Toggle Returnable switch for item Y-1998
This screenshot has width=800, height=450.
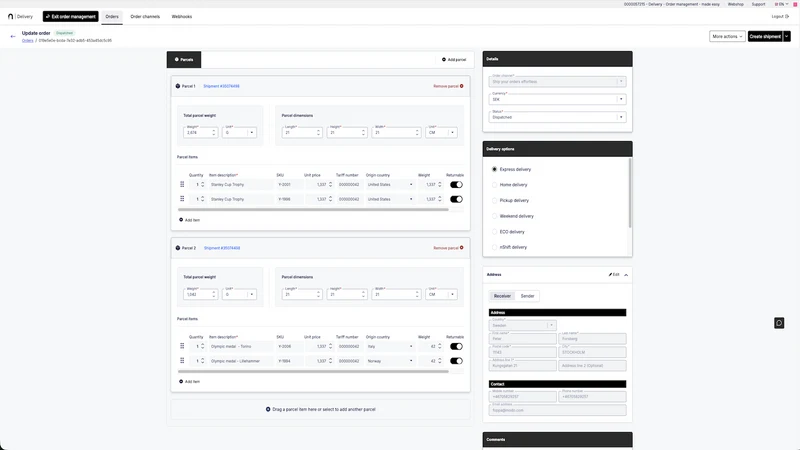point(456,199)
